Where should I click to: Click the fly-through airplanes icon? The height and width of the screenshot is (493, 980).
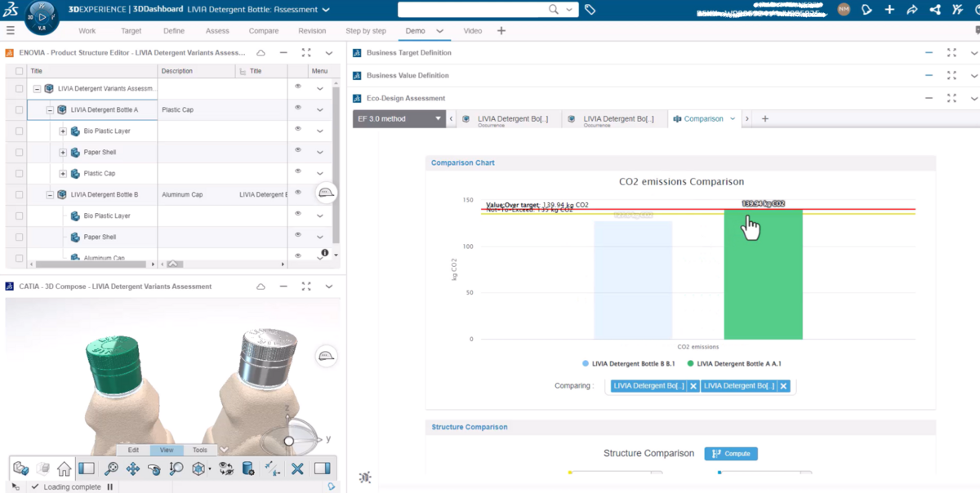273,469
